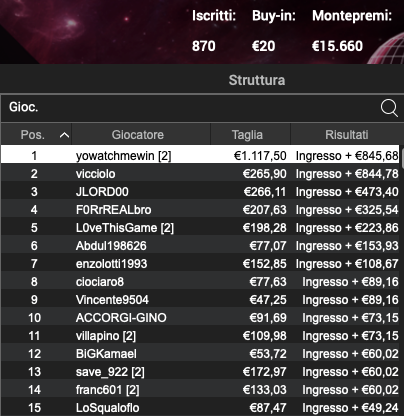The width and height of the screenshot is (404, 416).
Task: Select player yowatchmewin [2] row
Action: 200,156
